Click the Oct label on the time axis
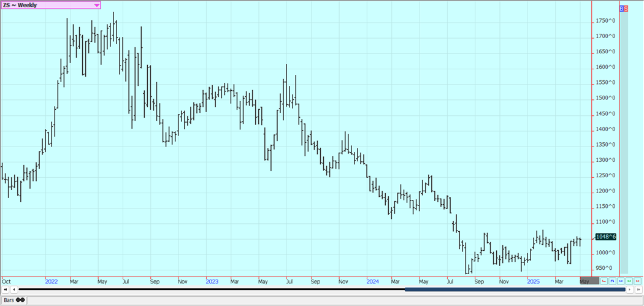The width and height of the screenshot is (644, 306). tap(6, 281)
